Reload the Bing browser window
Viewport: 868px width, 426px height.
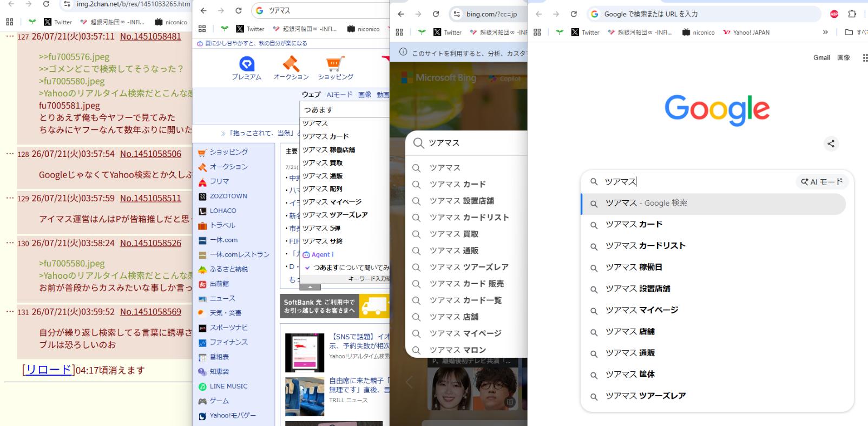436,14
